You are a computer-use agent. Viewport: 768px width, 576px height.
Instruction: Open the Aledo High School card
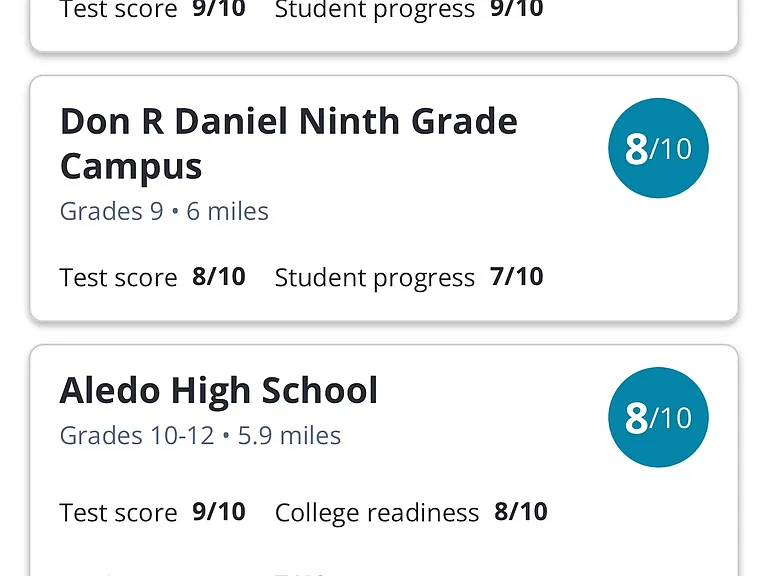pyautogui.click(x=384, y=460)
